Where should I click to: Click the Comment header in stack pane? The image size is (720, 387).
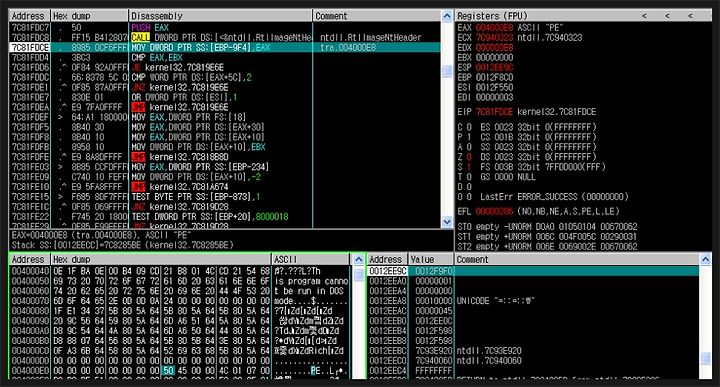(x=577, y=259)
